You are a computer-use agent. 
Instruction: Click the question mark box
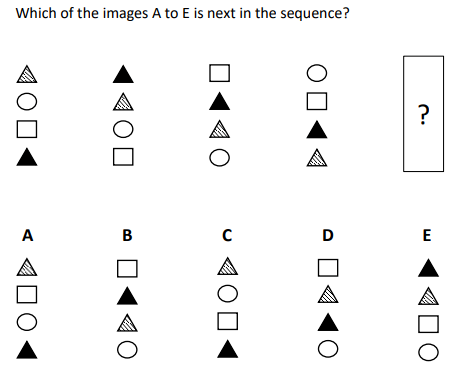[x=423, y=114]
